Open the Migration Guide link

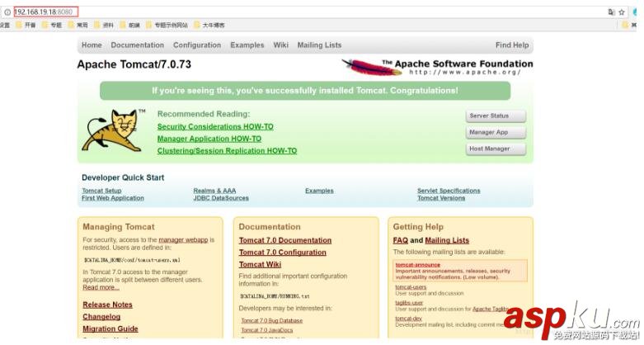[110, 328]
